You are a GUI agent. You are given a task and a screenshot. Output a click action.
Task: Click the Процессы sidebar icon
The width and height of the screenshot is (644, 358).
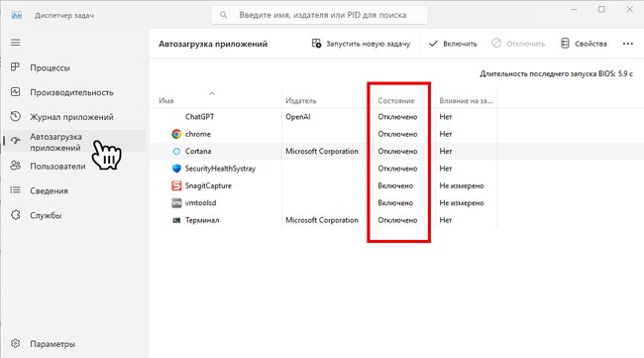pyautogui.click(x=15, y=67)
